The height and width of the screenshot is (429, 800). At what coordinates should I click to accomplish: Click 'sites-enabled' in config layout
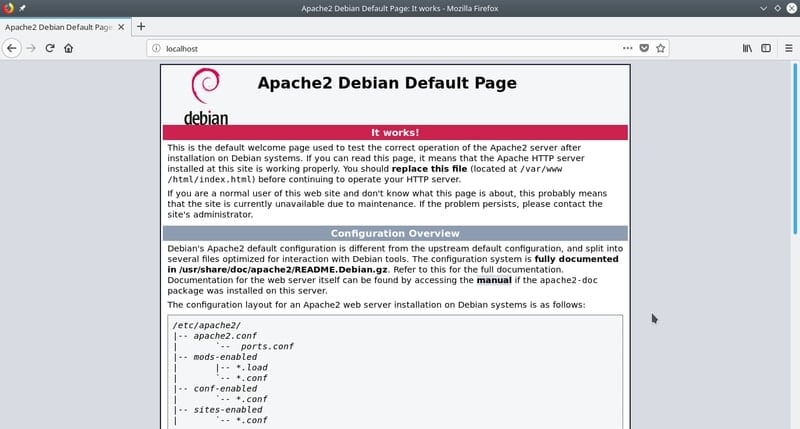click(x=228, y=410)
